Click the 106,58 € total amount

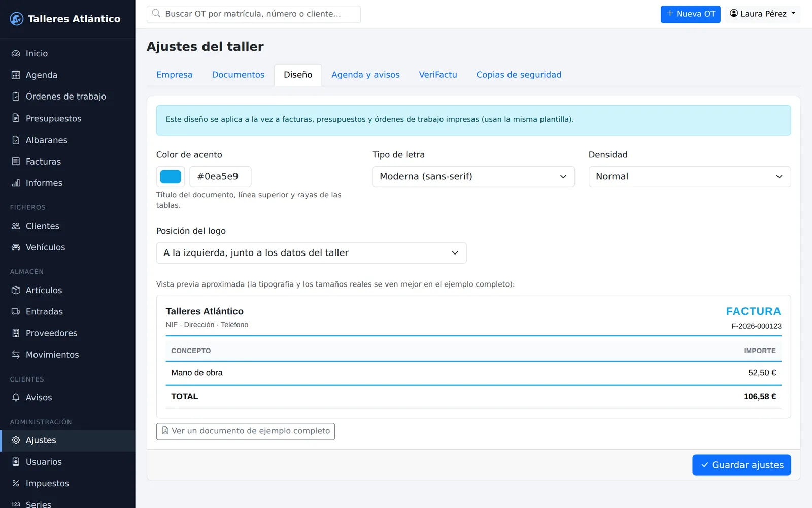pyautogui.click(x=760, y=397)
